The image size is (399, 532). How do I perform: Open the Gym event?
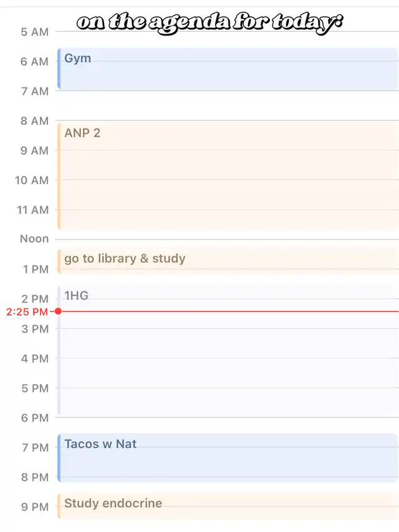click(x=228, y=69)
